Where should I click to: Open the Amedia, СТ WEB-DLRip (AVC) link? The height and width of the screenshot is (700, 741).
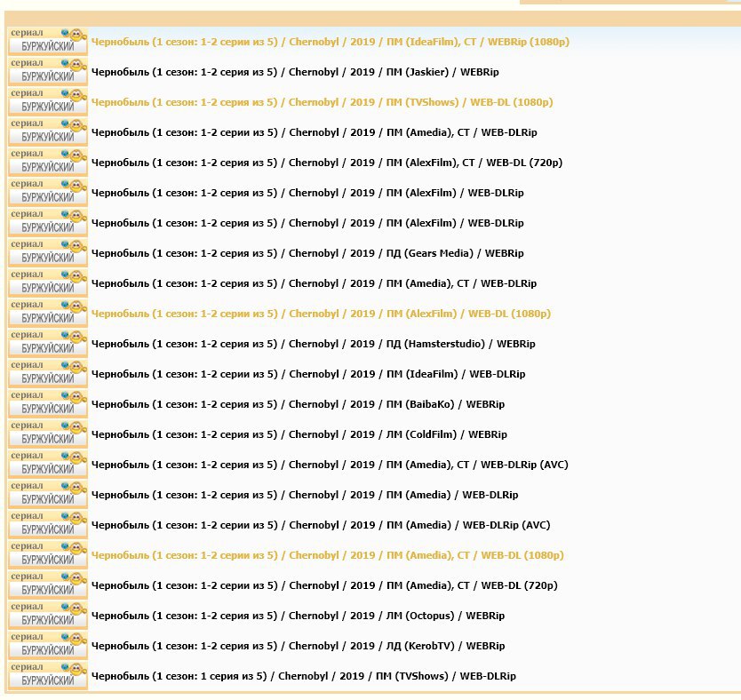330,465
